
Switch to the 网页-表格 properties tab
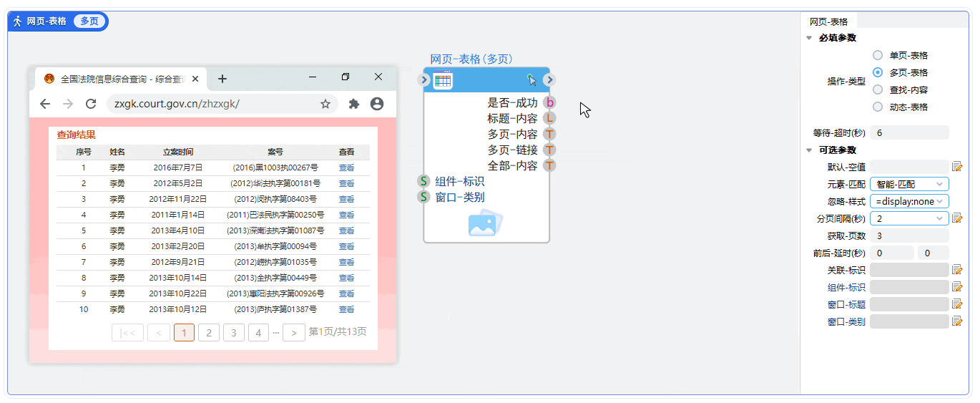(828, 21)
